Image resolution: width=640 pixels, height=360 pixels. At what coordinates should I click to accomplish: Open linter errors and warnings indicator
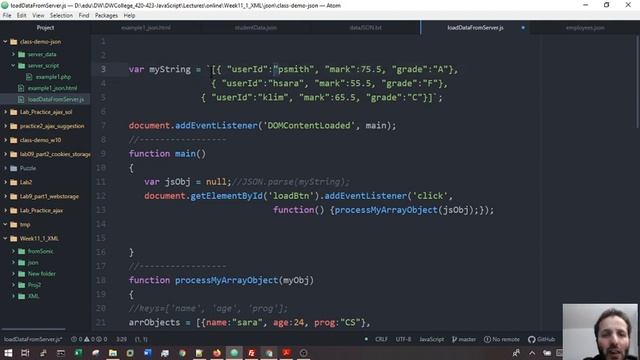[89, 339]
